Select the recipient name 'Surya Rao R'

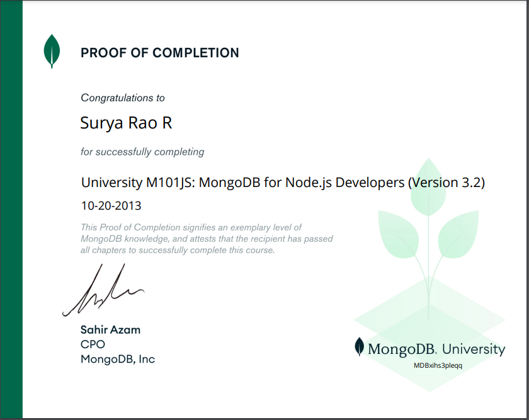click(126, 123)
